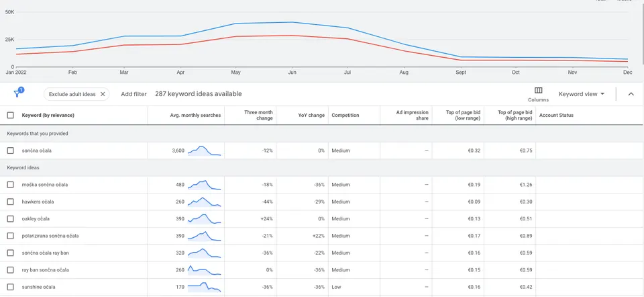Click keyword text polarizirana sončna očala

click(50, 236)
